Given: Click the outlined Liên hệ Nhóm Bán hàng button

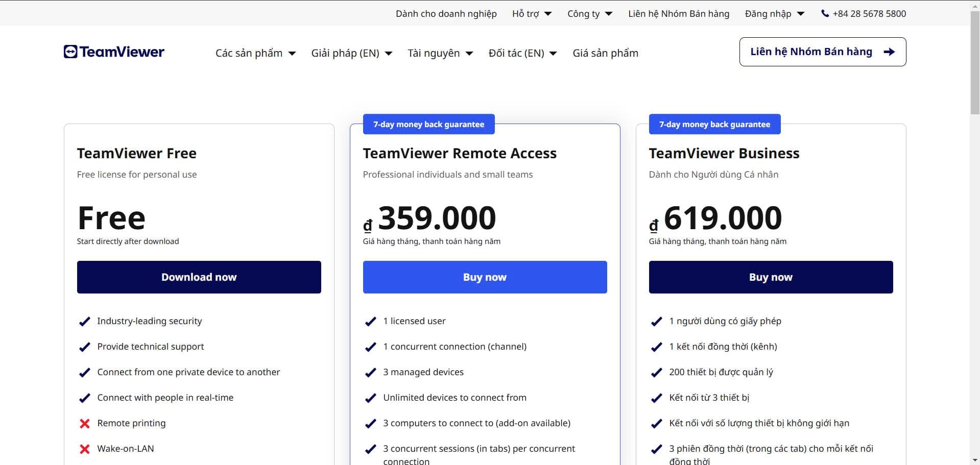Looking at the screenshot, I should click(823, 52).
